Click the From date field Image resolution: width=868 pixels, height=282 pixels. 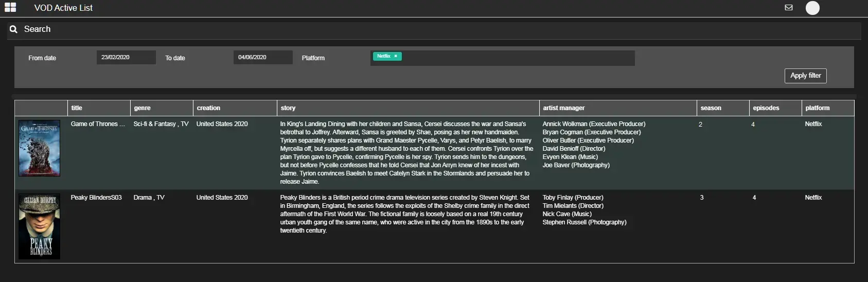click(126, 57)
